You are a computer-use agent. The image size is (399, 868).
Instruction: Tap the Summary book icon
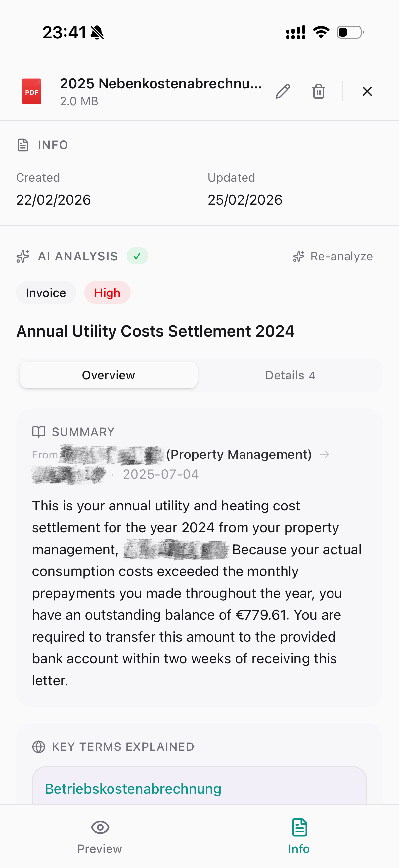pos(39,432)
